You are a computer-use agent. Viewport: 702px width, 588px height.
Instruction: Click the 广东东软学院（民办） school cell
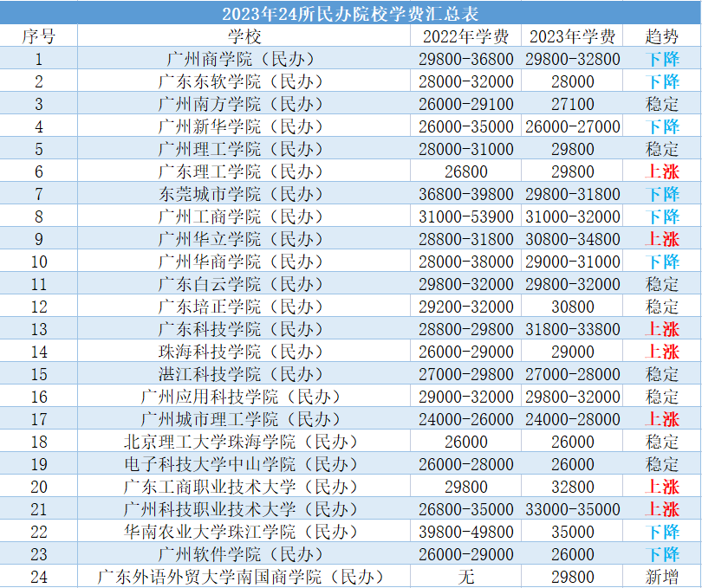point(244,81)
